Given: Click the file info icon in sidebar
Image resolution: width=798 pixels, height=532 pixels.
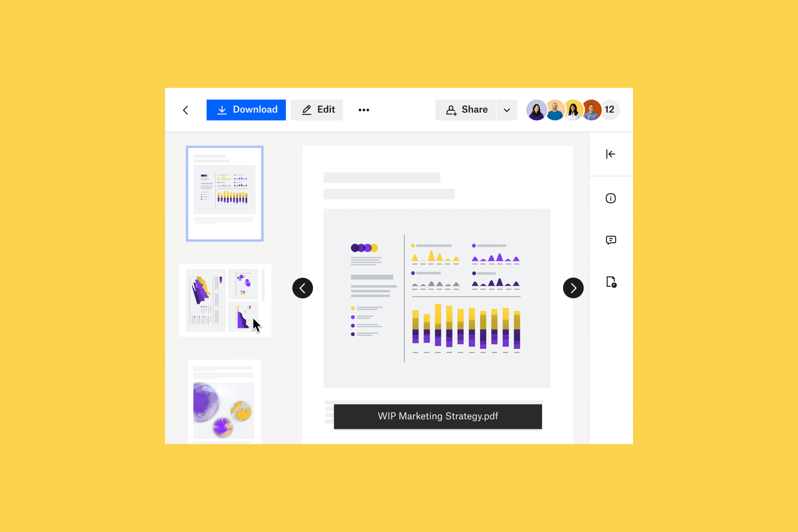Looking at the screenshot, I should pyautogui.click(x=611, y=198).
